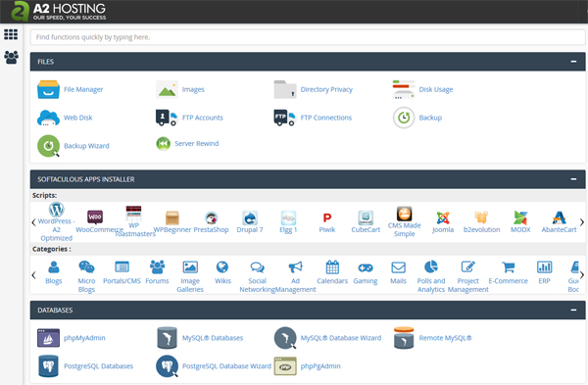Select the MODX script icon
Image resolution: width=588 pixels, height=385 pixels.
point(520,217)
